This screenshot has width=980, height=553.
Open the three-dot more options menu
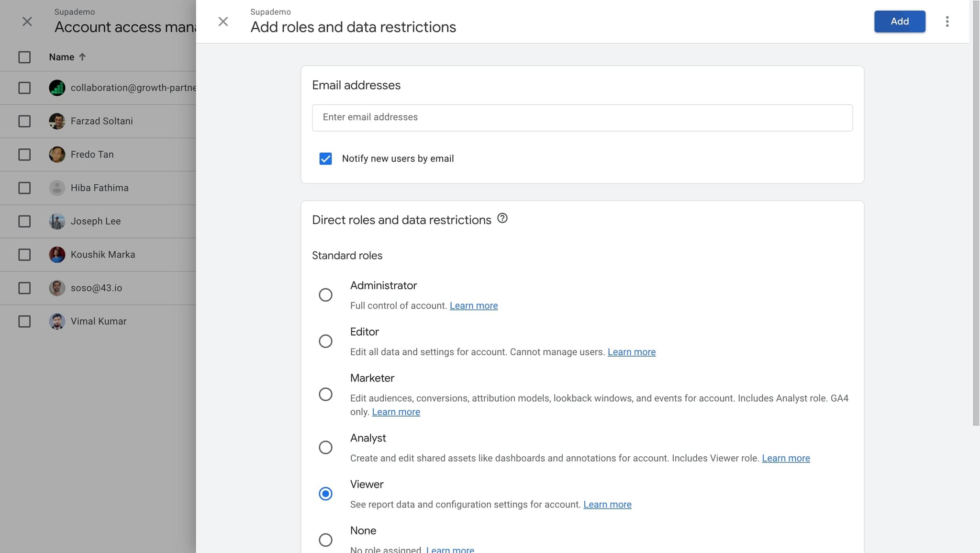pyautogui.click(x=947, y=22)
